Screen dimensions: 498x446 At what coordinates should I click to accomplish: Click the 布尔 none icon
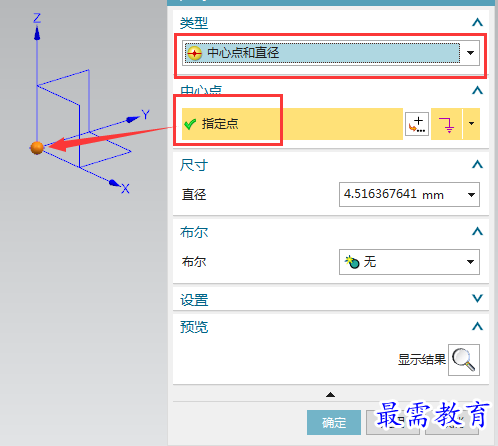[x=352, y=262]
